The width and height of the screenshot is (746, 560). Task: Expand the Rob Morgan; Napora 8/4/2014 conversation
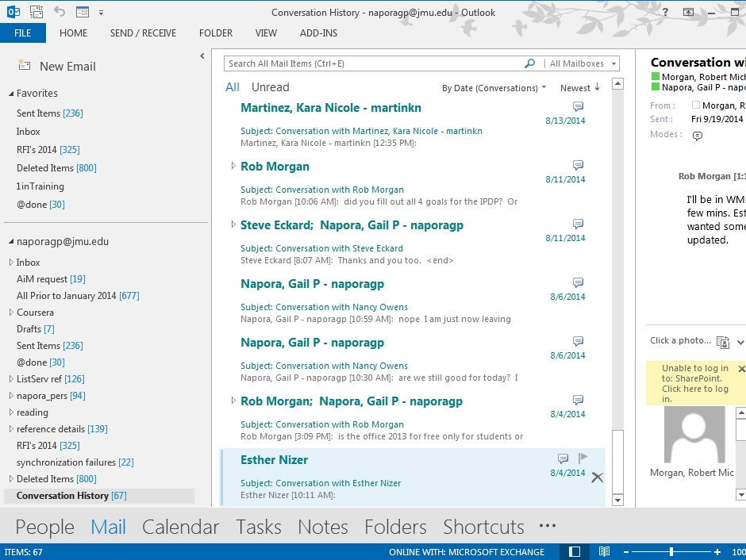233,401
